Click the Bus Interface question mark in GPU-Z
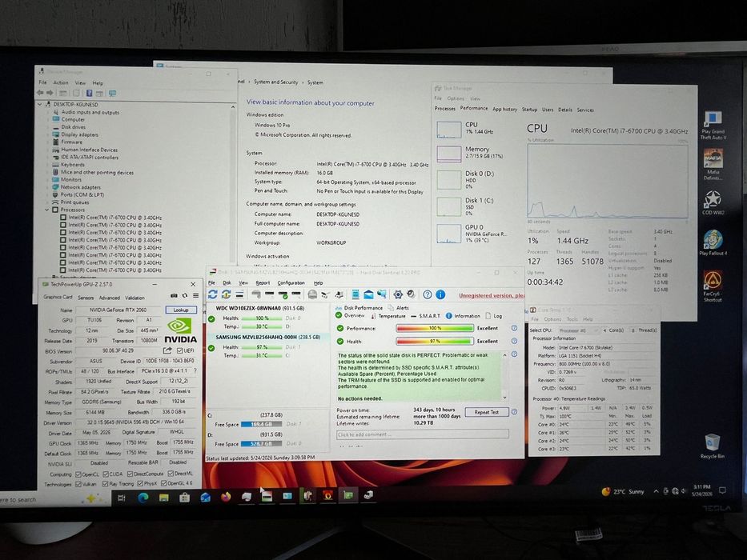The width and height of the screenshot is (747, 560). 195,370
